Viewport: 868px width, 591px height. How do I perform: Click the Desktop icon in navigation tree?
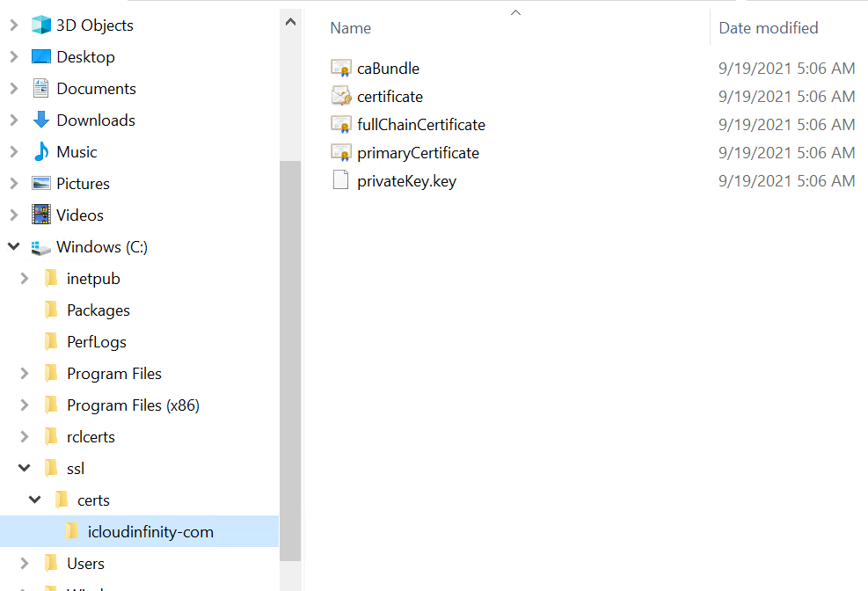[x=41, y=56]
